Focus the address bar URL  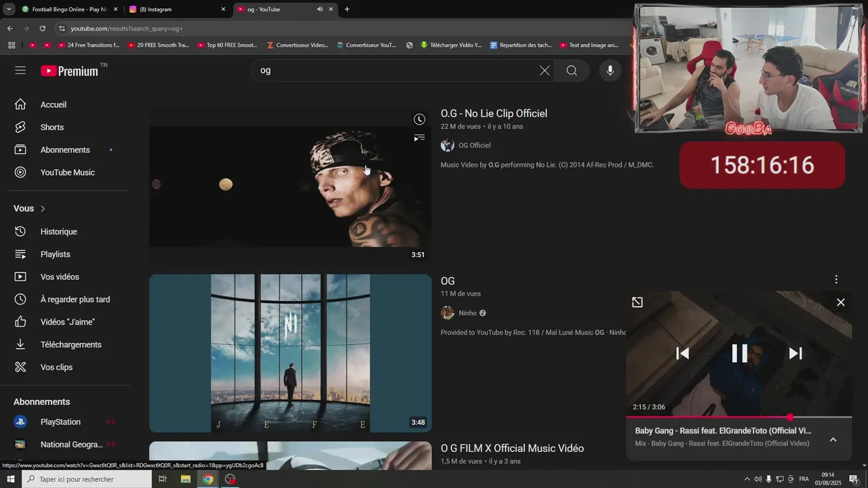click(127, 28)
